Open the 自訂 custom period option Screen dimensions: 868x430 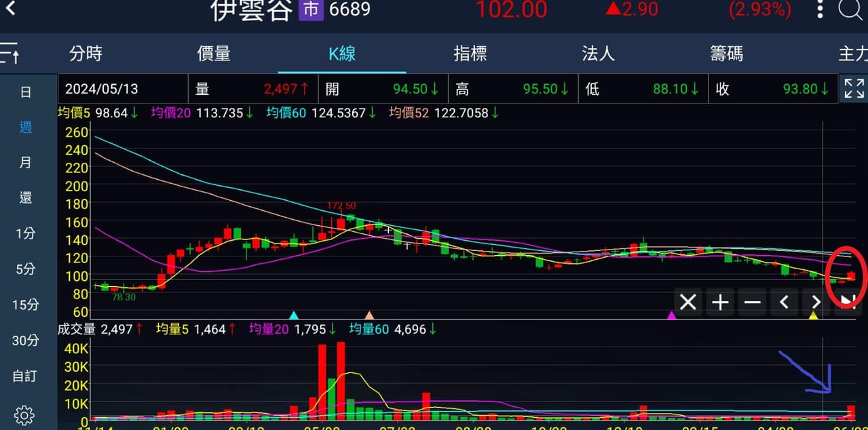(x=25, y=376)
